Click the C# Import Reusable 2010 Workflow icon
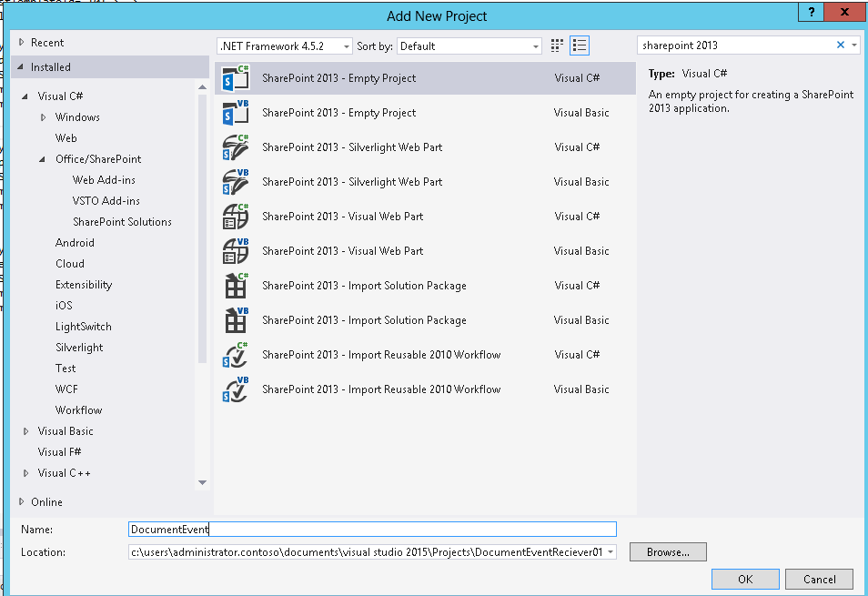This screenshot has height=596, width=868. click(x=236, y=355)
